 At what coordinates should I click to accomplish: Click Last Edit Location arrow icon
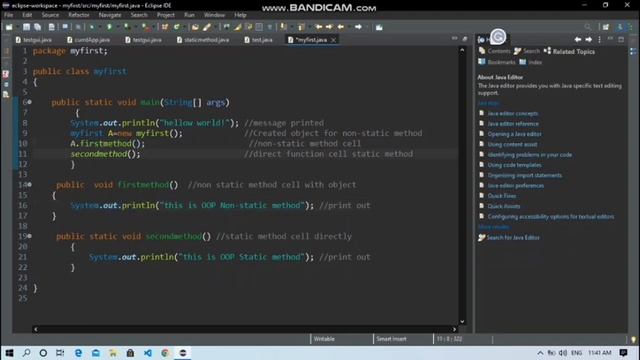click(318, 27)
